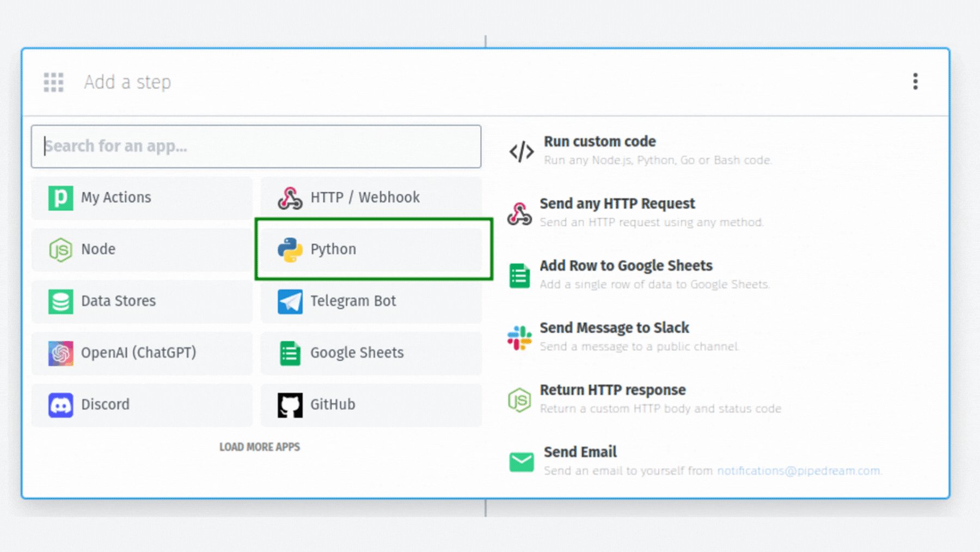
Task: Choose Return HTTP response action
Action: pos(612,390)
